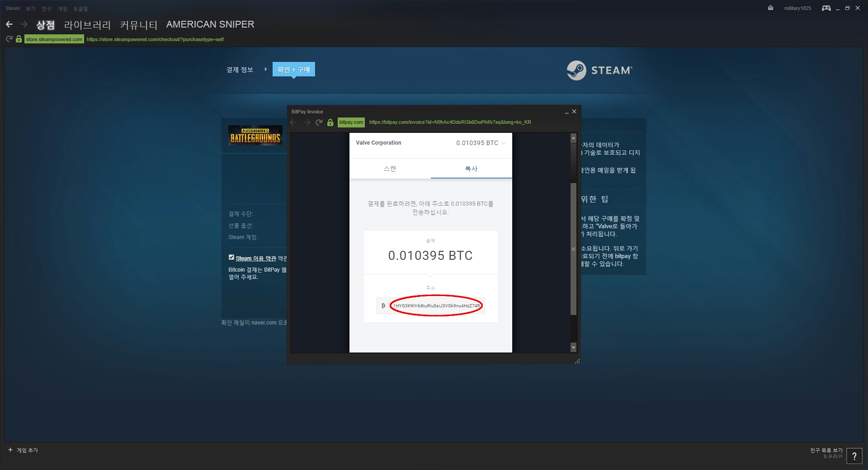The width and height of the screenshot is (868, 470).
Task: Go forward in the BitPay Invoice window
Action: point(307,122)
